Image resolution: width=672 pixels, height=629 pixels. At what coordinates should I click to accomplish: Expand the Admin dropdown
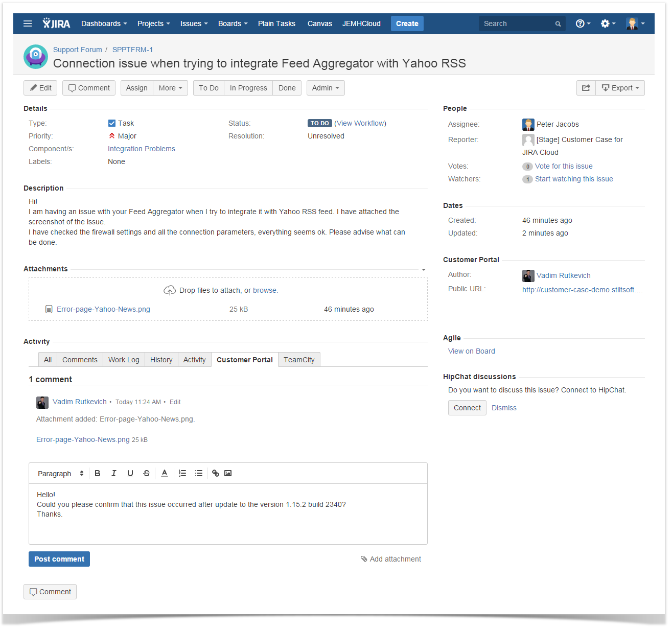coord(326,88)
